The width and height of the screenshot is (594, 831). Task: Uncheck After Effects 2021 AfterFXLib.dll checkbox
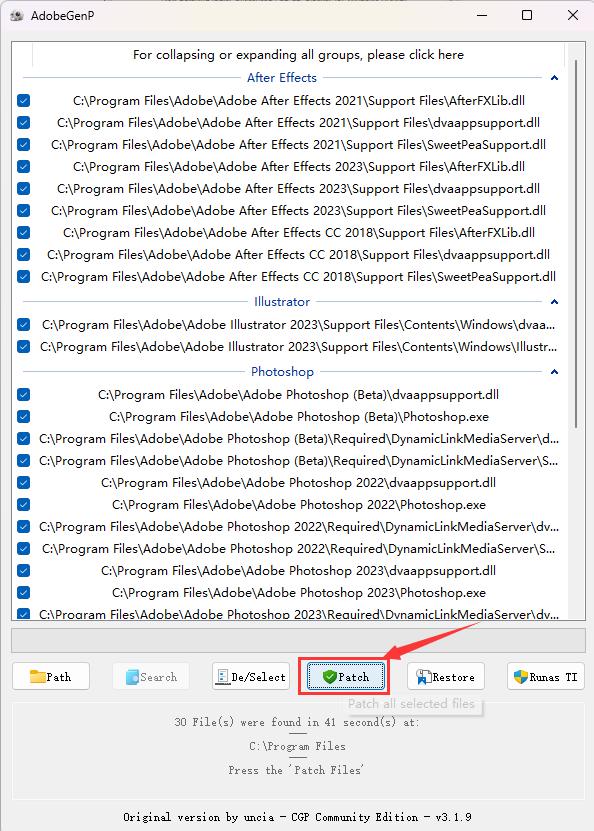(x=23, y=101)
